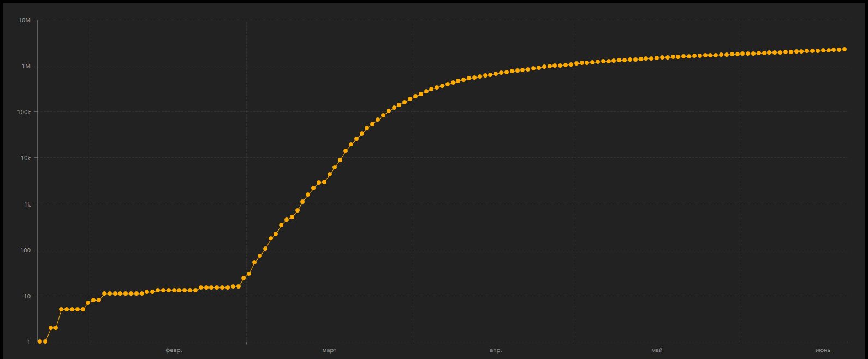868x359 pixels.
Task: Click the июнь month label
Action: [x=823, y=350]
